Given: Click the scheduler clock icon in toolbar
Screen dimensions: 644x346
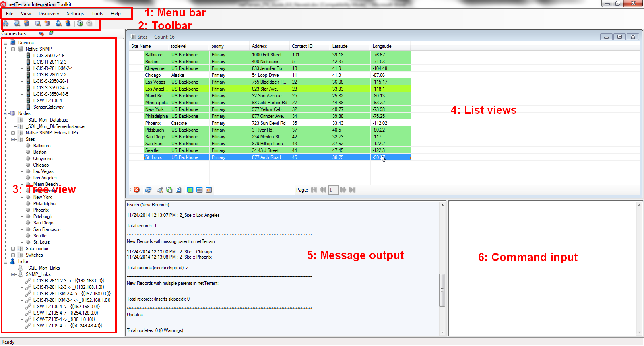Looking at the screenshot, I should click(80, 23).
